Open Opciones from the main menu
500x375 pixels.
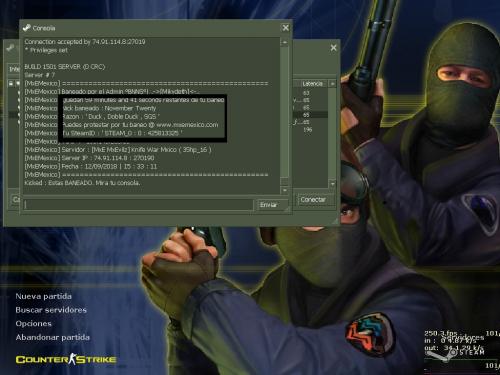click(33, 323)
